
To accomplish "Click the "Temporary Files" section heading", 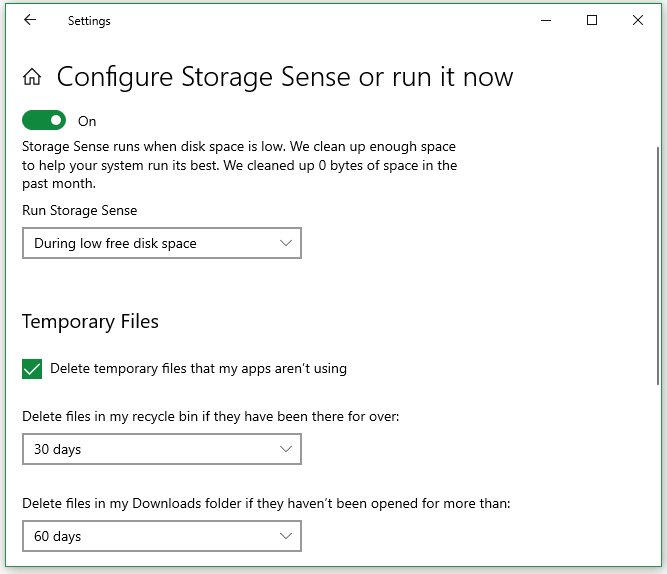I will [x=90, y=322].
